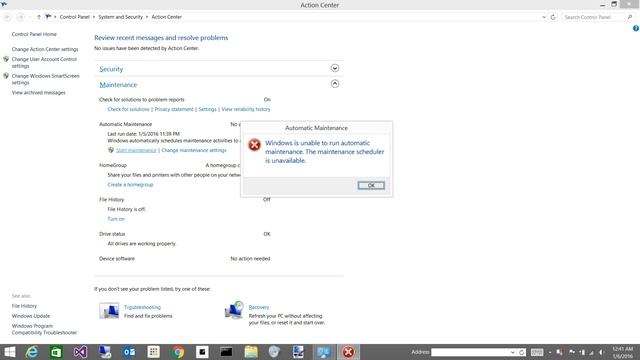Click the Action Center flag tray icon

click(x=572, y=352)
